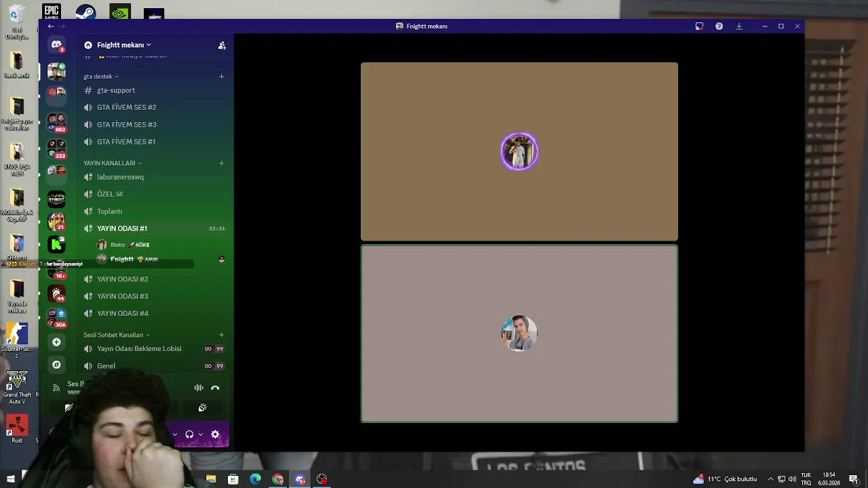Collapse Sesli Sohbet Kanalları category
Viewport: 868px width, 488px height.
tap(117, 335)
